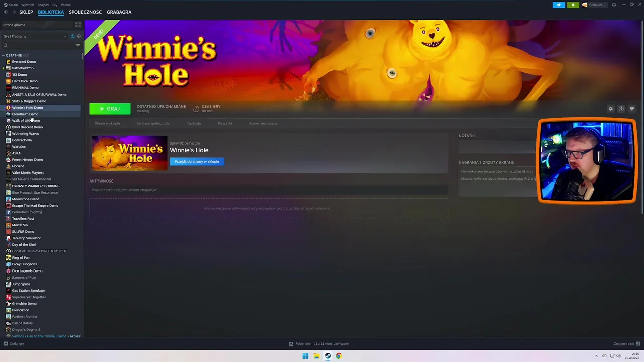Select Valor Mortis Playtest entry
Viewport: 644px width, 362px height.
click(x=28, y=173)
